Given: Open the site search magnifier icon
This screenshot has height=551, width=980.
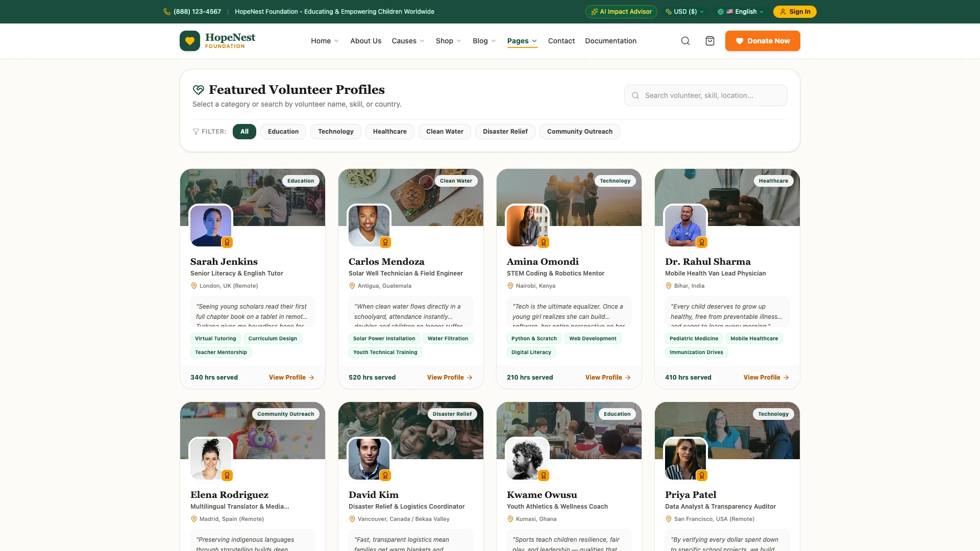Looking at the screenshot, I should pyautogui.click(x=685, y=41).
